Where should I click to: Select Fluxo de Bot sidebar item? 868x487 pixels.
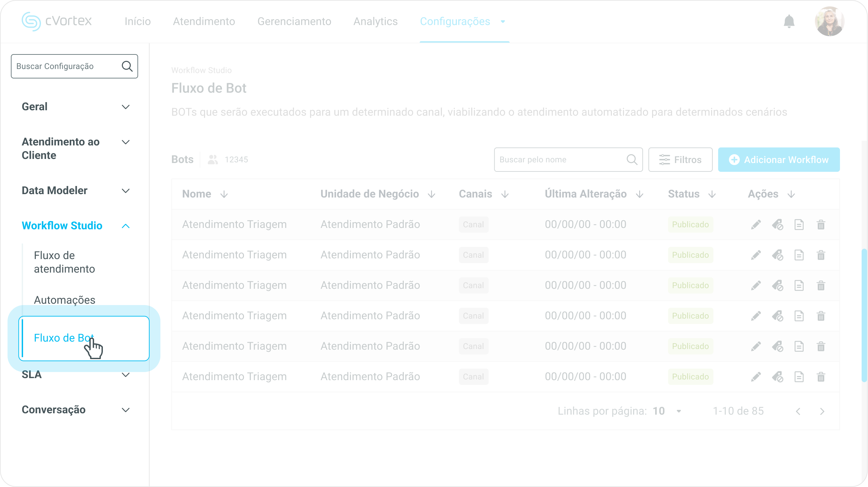point(64,338)
